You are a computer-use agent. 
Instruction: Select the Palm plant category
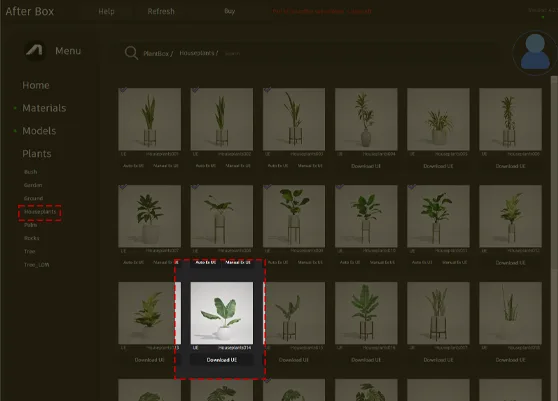point(30,225)
